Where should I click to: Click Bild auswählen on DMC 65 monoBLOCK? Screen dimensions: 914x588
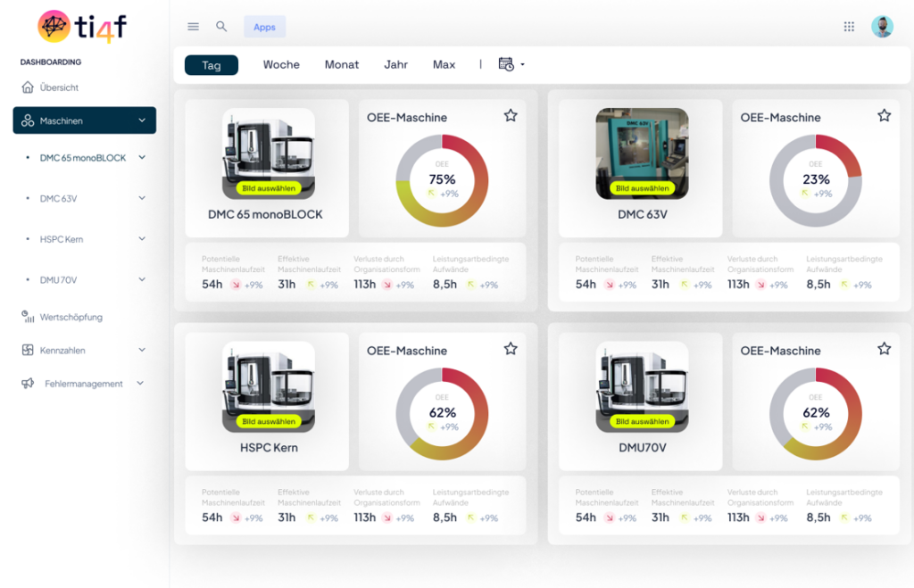pyautogui.click(x=269, y=188)
